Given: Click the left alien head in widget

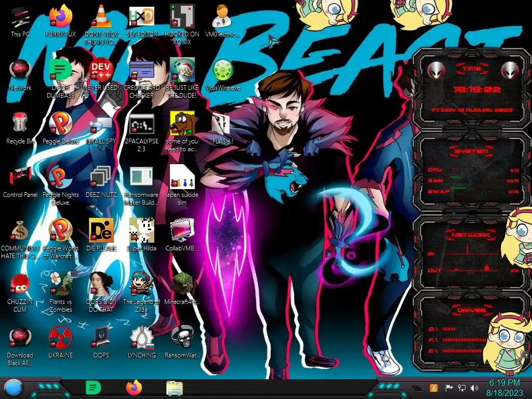Looking at the screenshot, I should [436, 71].
